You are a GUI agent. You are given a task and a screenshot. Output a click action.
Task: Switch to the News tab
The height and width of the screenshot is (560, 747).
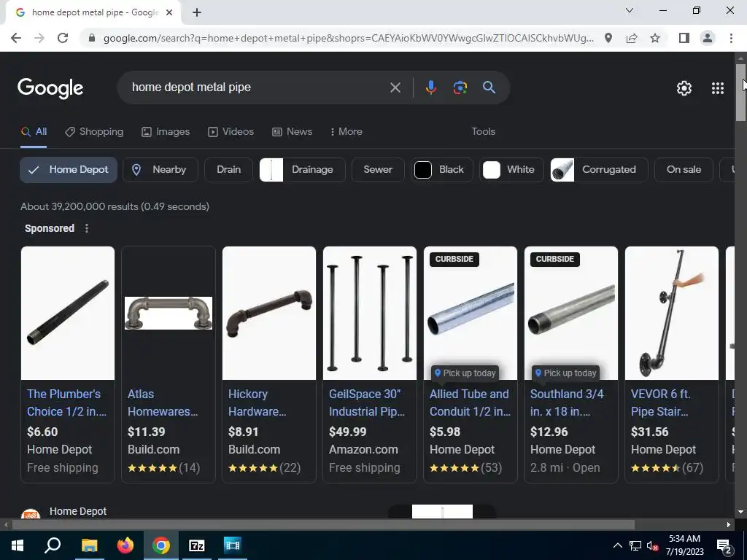tap(292, 132)
